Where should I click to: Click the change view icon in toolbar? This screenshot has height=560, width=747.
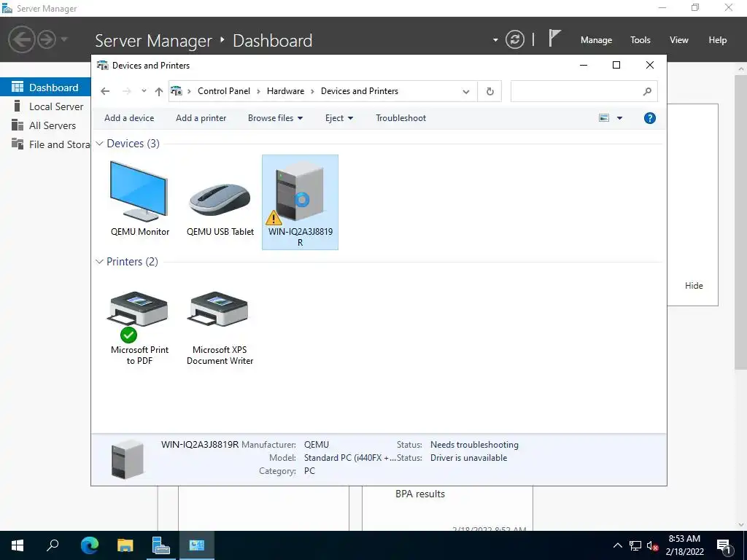click(603, 118)
